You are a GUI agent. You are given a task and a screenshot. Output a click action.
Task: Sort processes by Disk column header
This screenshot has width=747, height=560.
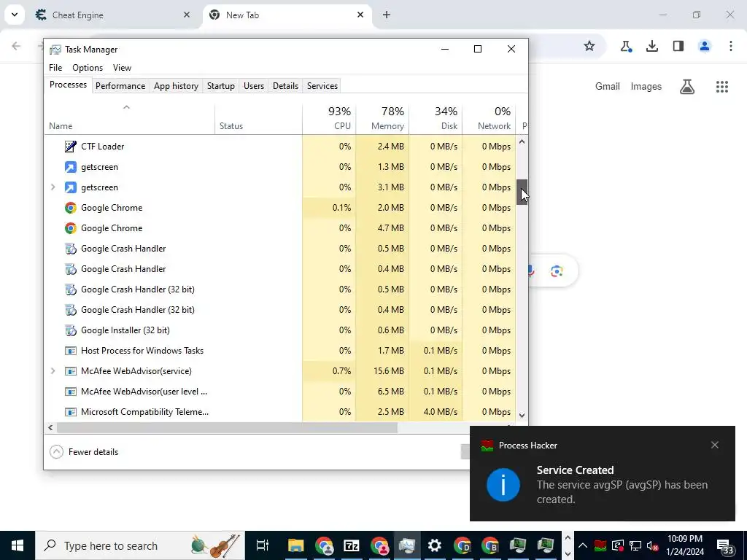click(436, 118)
